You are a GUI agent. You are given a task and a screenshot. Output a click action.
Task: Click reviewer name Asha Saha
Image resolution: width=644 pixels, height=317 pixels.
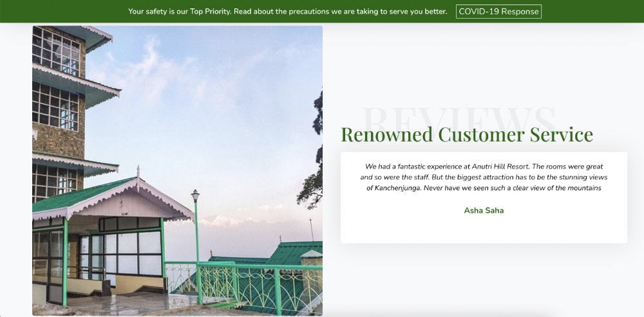tap(484, 210)
